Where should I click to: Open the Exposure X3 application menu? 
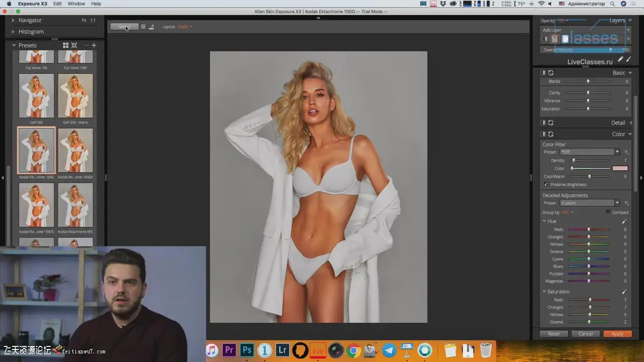click(33, 4)
